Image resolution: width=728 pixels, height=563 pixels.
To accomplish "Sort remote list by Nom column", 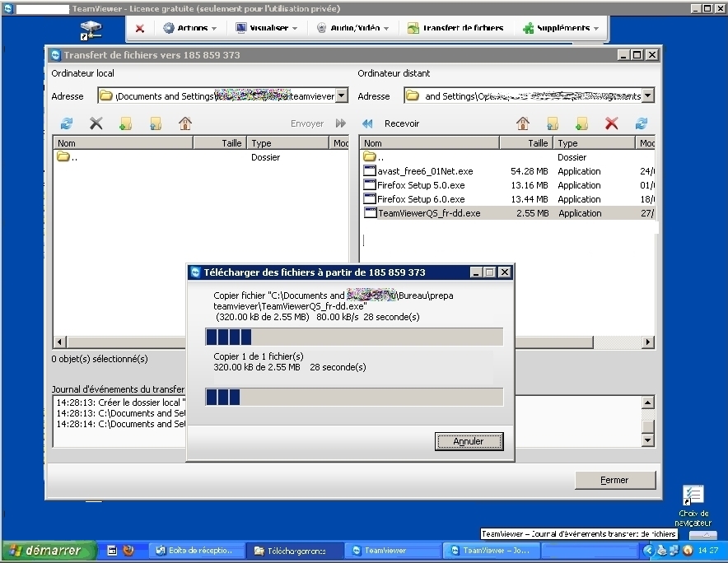I will pyautogui.click(x=429, y=143).
